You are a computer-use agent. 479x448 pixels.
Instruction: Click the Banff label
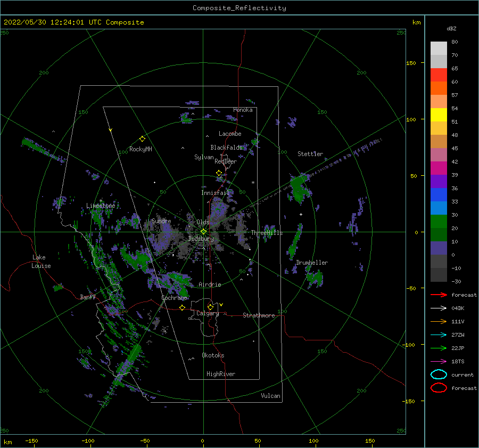(x=88, y=297)
